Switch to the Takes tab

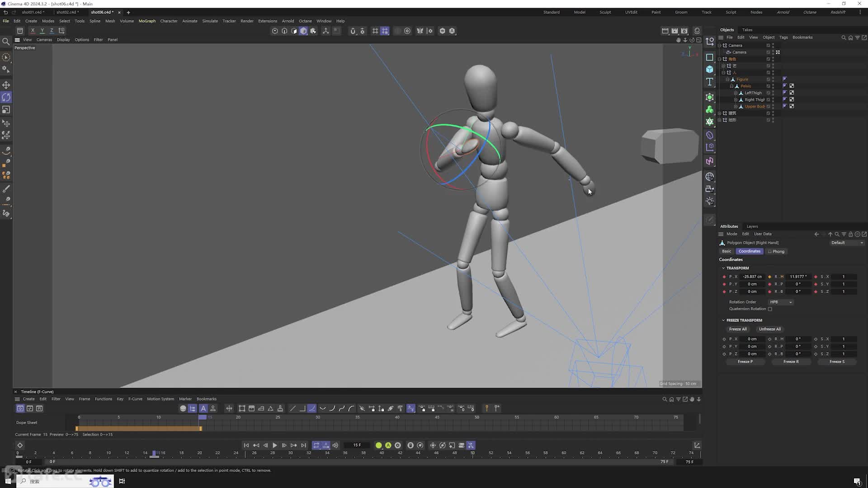[x=747, y=30]
